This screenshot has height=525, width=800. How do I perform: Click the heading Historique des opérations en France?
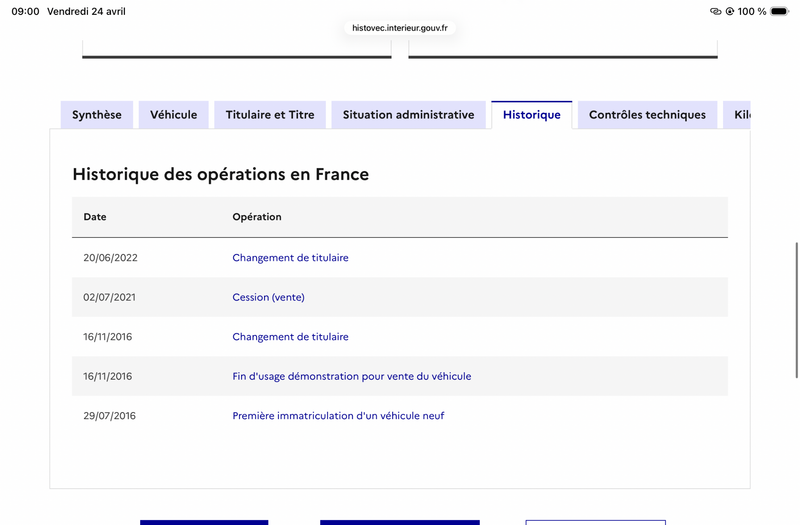[220, 174]
